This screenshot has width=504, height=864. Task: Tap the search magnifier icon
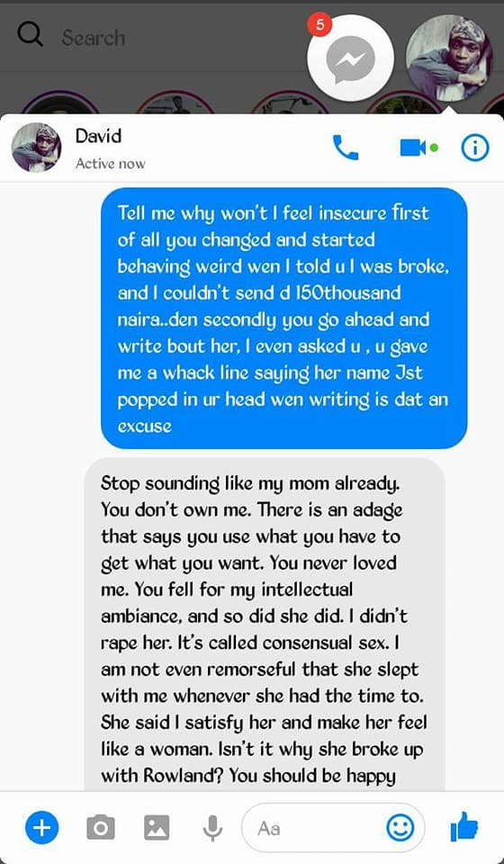coord(30,35)
